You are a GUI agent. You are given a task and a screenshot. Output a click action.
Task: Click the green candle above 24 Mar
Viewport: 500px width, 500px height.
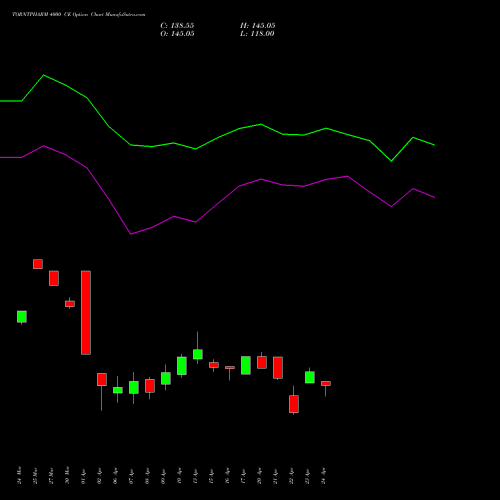pyautogui.click(x=22, y=317)
